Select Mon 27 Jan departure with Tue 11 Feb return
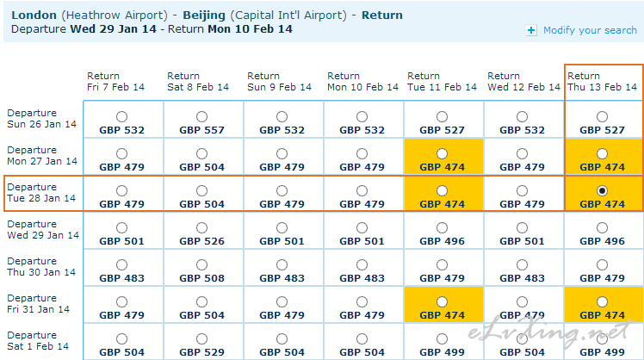 pyautogui.click(x=442, y=153)
